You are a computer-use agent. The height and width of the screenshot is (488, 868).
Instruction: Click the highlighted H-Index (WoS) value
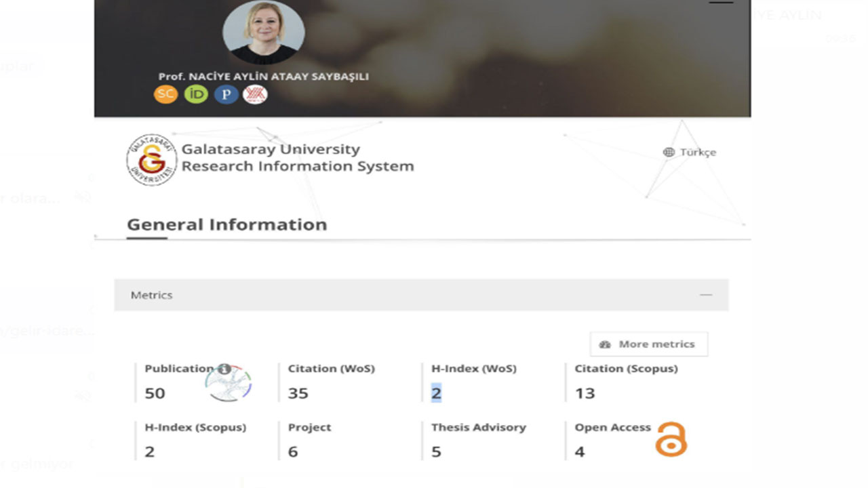(436, 393)
